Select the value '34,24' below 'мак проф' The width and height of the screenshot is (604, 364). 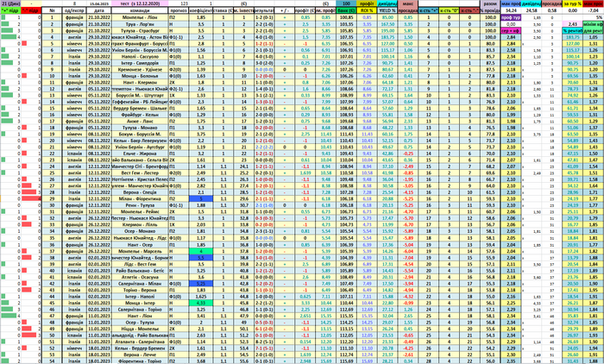pos(511,10)
